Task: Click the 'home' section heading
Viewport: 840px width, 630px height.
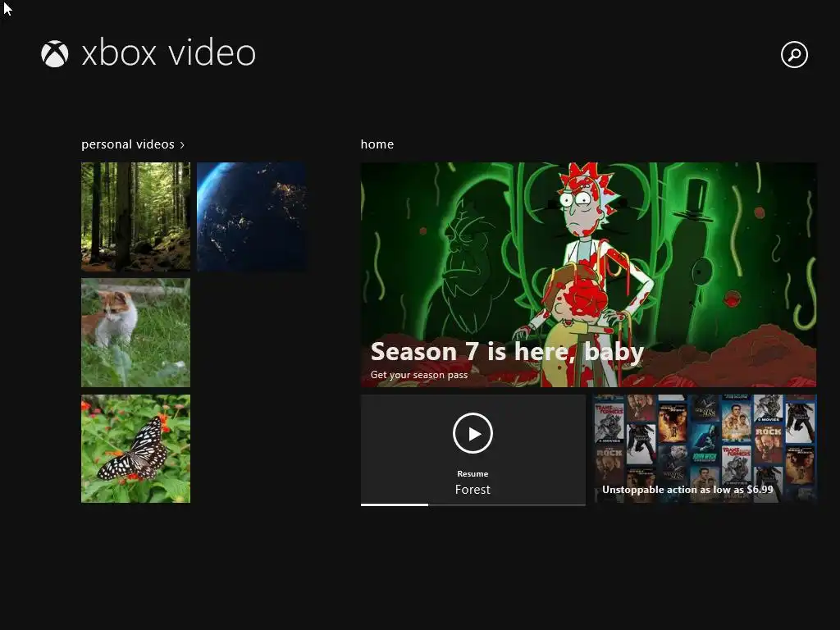Action: pyautogui.click(x=377, y=144)
